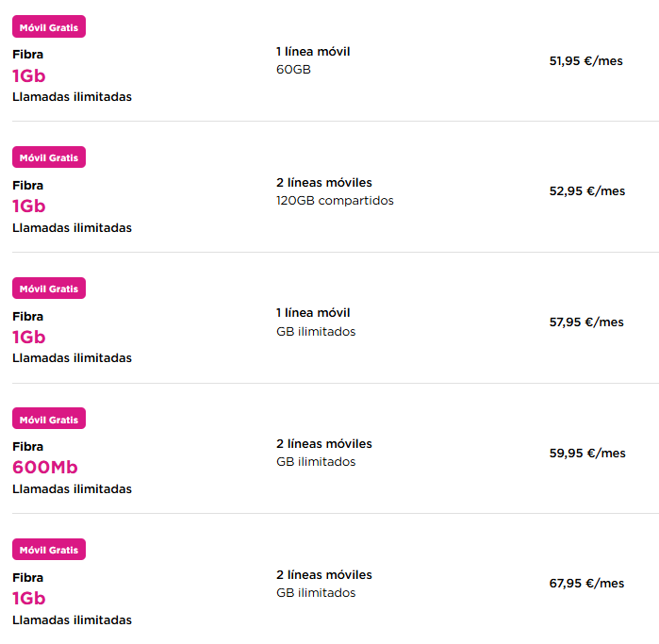Image resolution: width=659 pixels, height=644 pixels.
Task: Click "2 líneas móviles" on 120GB plan
Action: click(323, 183)
